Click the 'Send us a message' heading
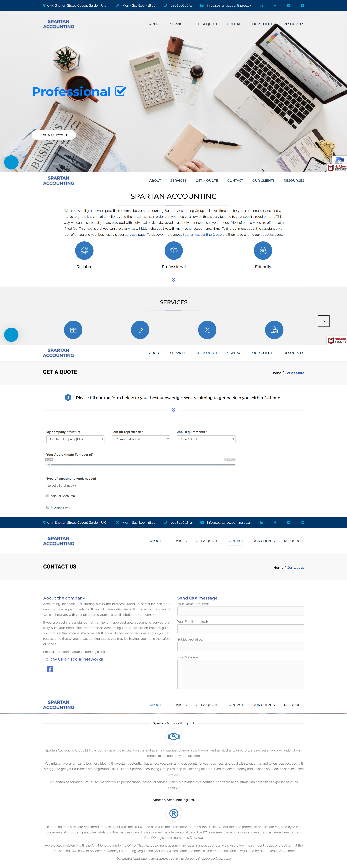This screenshot has width=347, height=868. [x=197, y=598]
